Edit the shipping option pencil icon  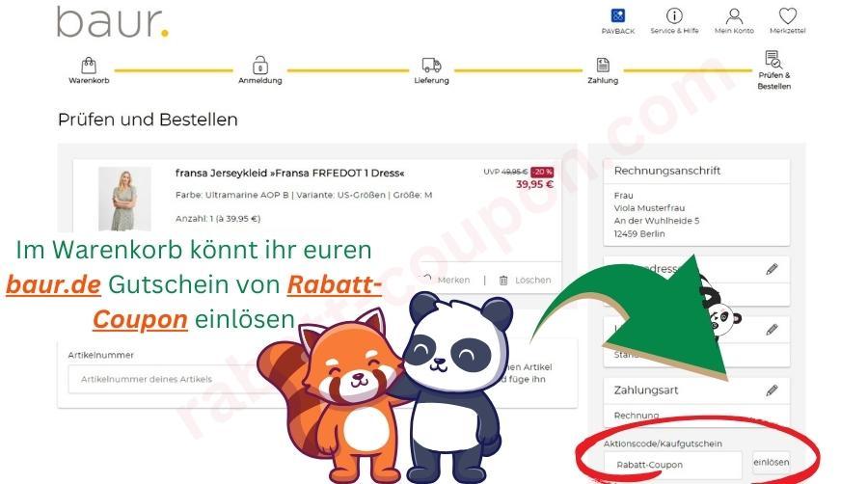coord(772,330)
